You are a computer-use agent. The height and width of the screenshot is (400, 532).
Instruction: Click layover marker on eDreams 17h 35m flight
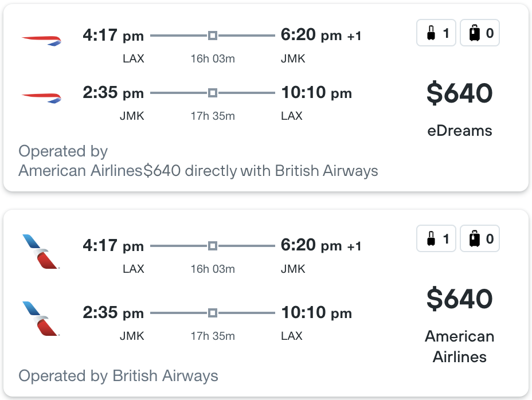(x=213, y=93)
